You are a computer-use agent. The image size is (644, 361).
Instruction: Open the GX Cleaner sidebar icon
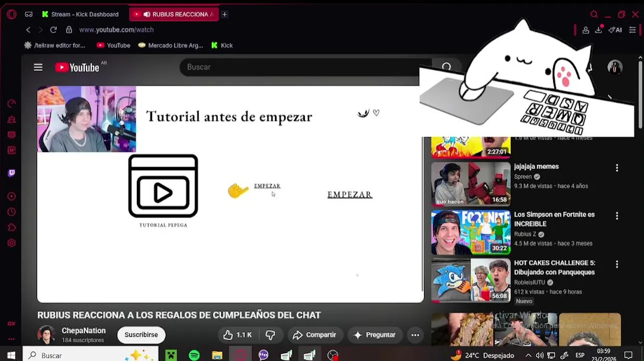click(12, 119)
